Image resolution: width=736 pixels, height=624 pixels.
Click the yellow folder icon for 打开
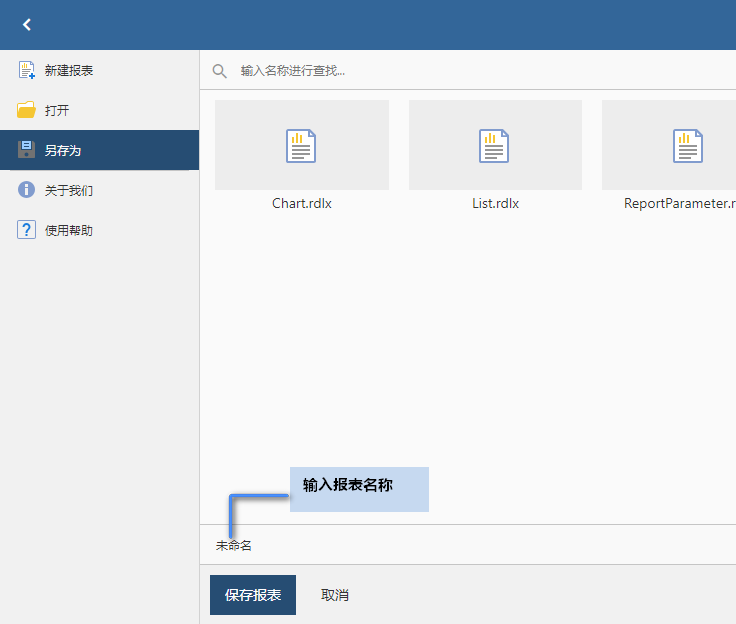(x=27, y=110)
